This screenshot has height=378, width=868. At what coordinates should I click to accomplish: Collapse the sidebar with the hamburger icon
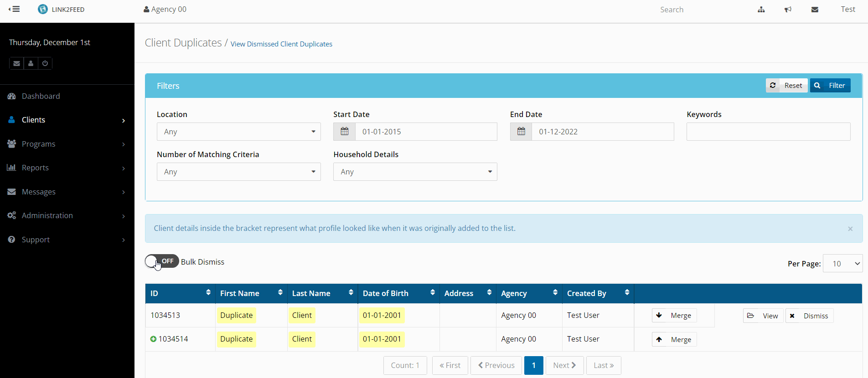pos(14,9)
